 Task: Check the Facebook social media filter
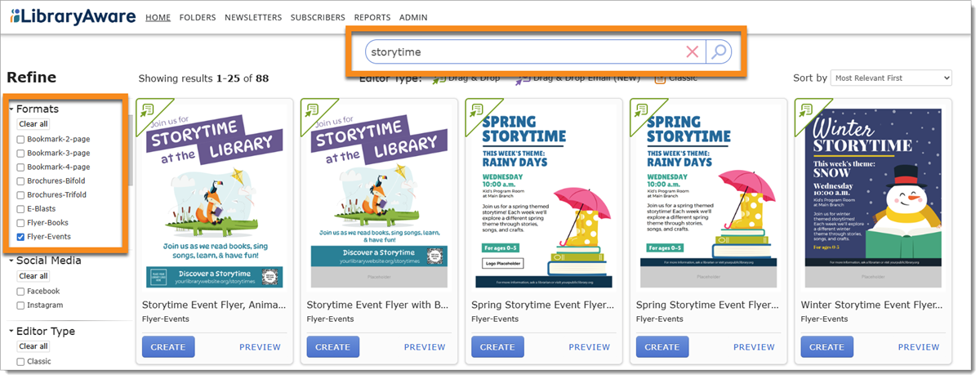coord(21,291)
